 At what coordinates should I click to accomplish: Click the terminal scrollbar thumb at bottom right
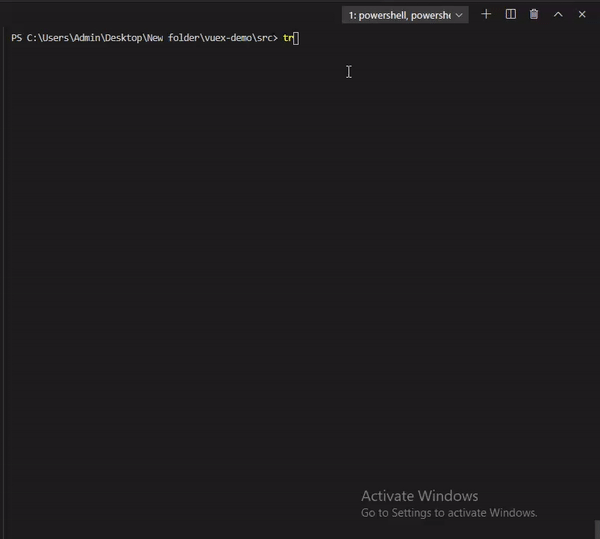[x=597, y=529]
